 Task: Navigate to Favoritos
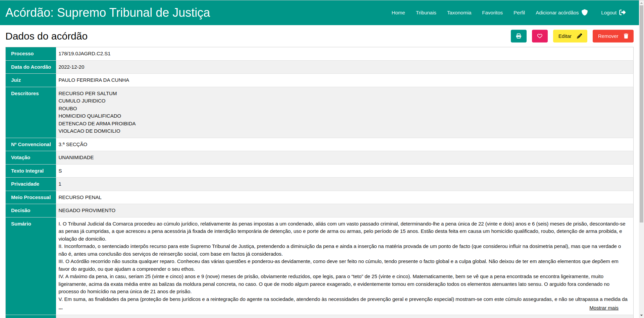(x=492, y=13)
